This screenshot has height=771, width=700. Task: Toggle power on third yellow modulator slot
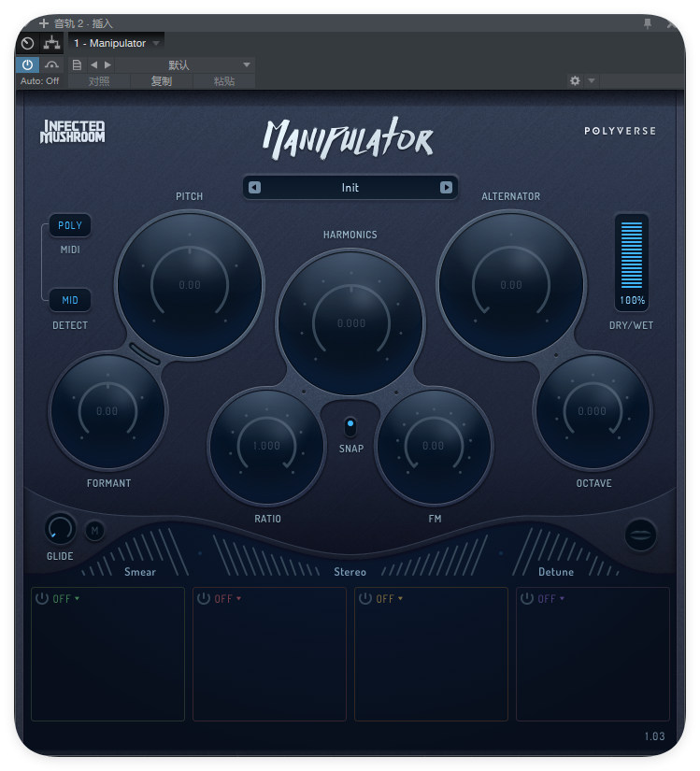pos(365,598)
